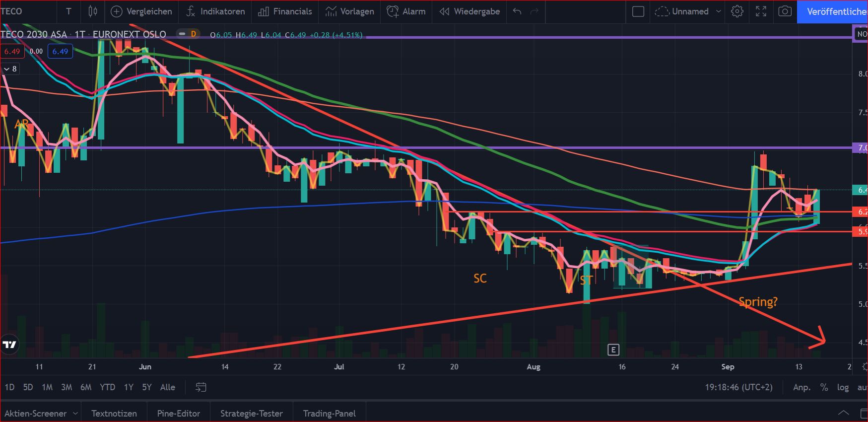The height and width of the screenshot is (422, 868).
Task: Set the date range to 1M
Action: 47,387
